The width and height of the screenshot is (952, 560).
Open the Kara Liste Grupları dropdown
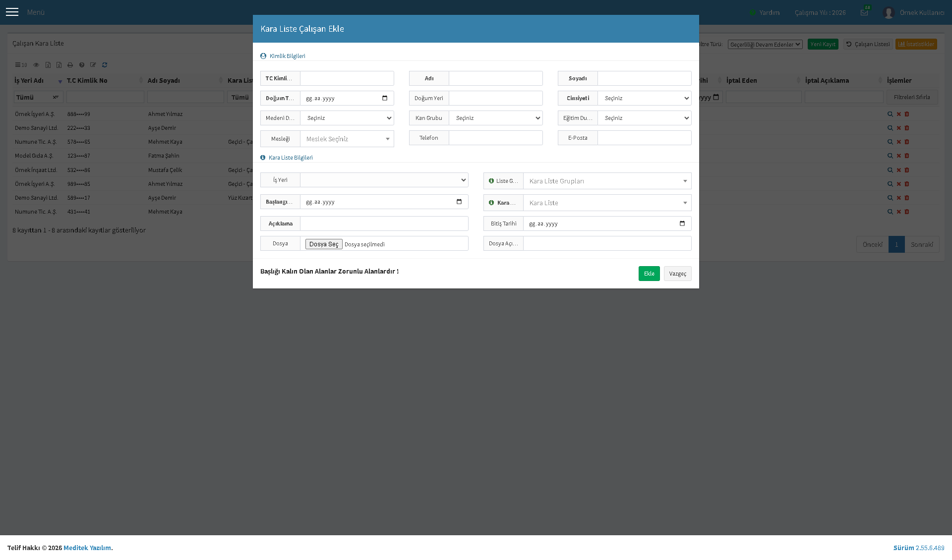[x=607, y=181]
